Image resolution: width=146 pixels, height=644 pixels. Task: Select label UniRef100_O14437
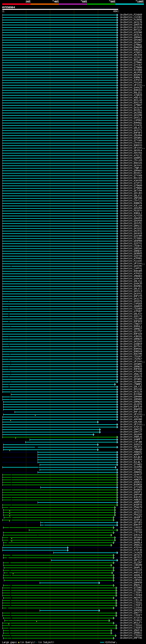131,475
